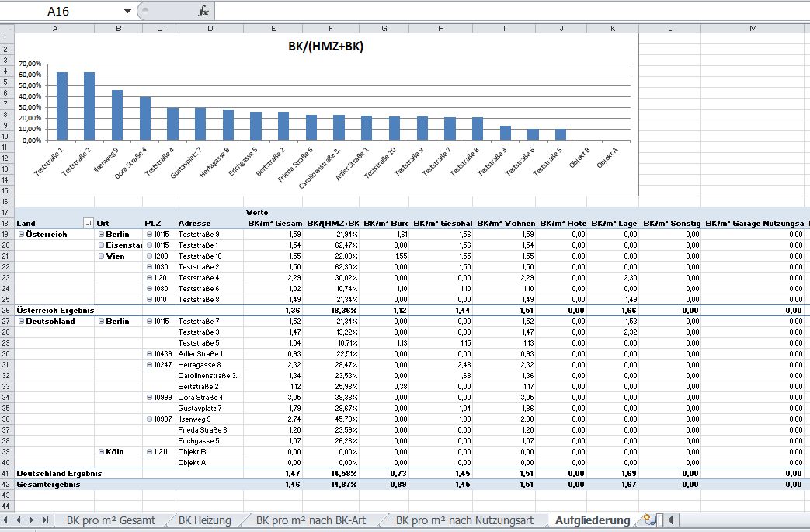Select the BK pro m² Gesamt tab
The image size is (810, 532).
[x=111, y=520]
